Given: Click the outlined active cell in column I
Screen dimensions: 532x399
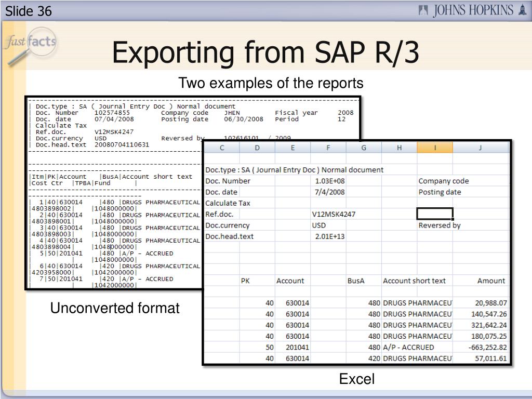Looking at the screenshot, I should point(435,214).
